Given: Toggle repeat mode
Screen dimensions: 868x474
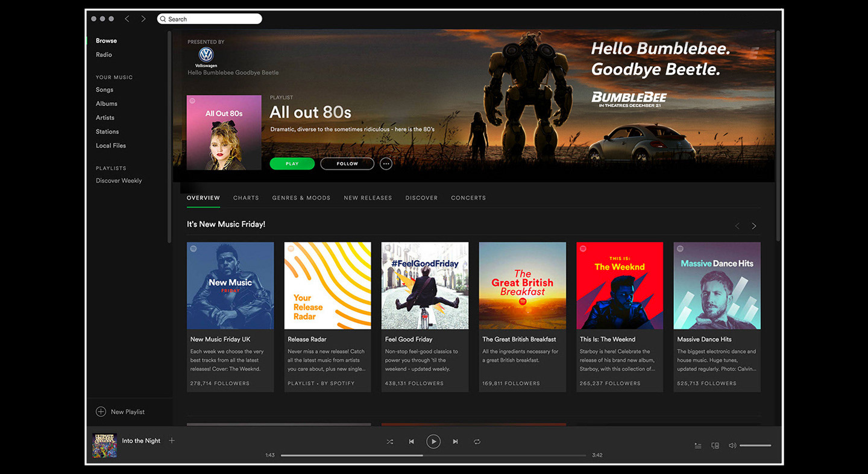Looking at the screenshot, I should click(x=477, y=442).
